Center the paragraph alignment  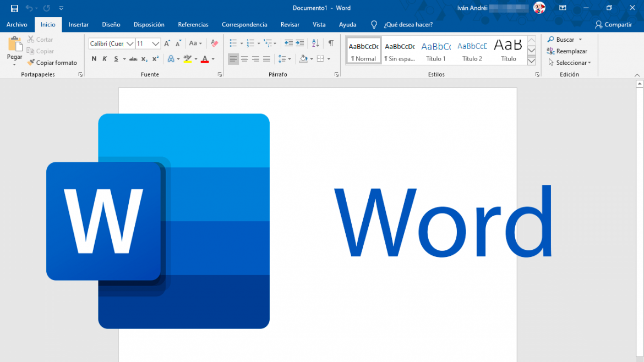point(244,59)
